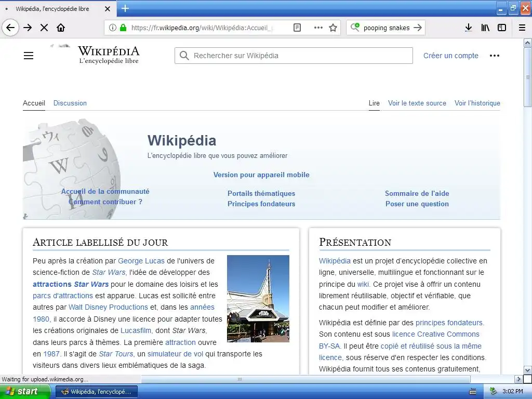Image resolution: width=532 pixels, height=399 pixels.
Task: Follow the 'Créer un compte' link
Action: pos(450,56)
